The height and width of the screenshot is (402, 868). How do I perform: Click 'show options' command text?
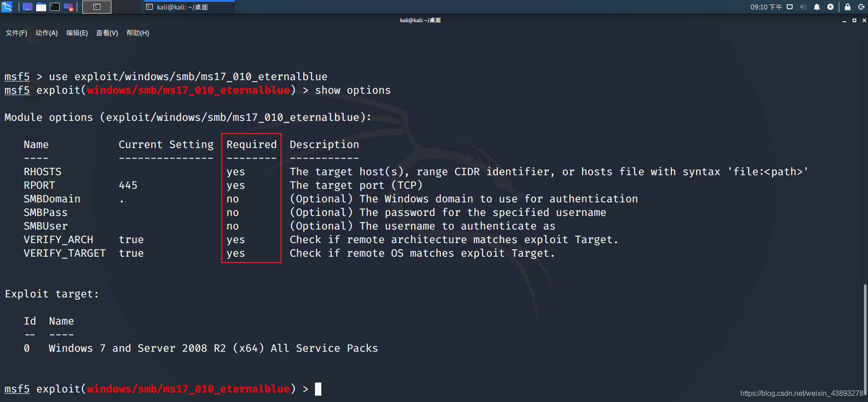pos(353,90)
